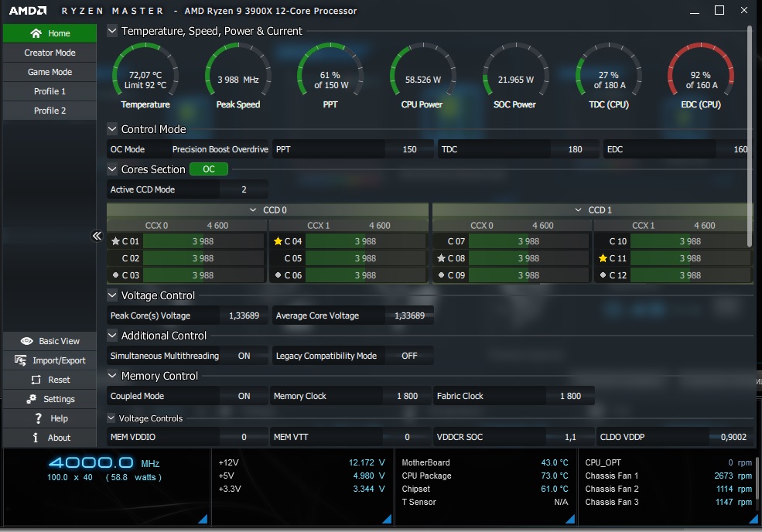Click the dot marker on core C 12

point(603,275)
